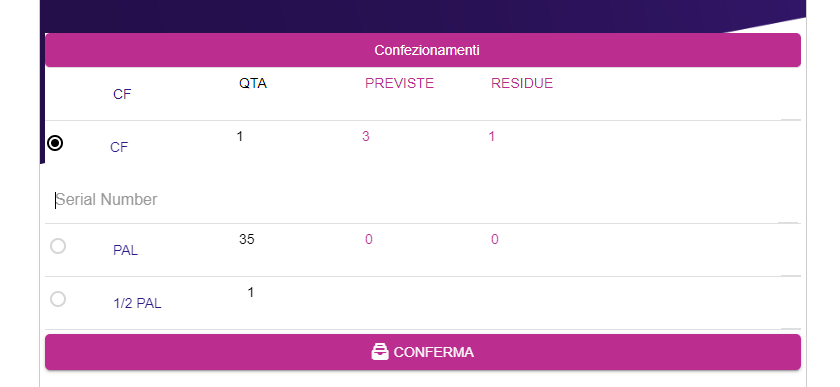
Task: Click the QTA column header
Action: pos(253,84)
